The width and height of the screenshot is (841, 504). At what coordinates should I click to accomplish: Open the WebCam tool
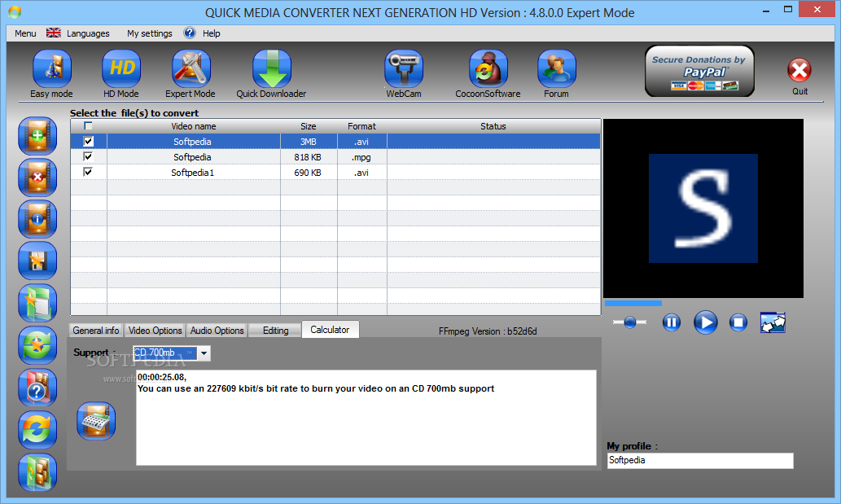[403, 68]
